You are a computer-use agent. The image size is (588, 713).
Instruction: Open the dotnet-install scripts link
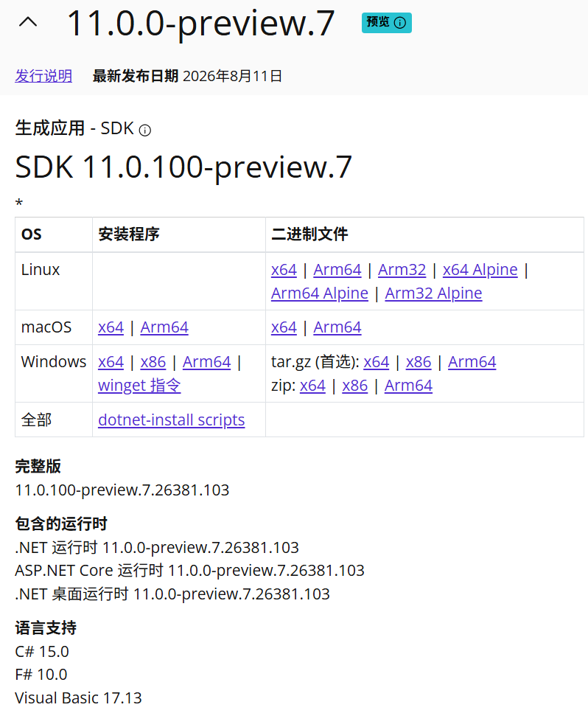[171, 420]
